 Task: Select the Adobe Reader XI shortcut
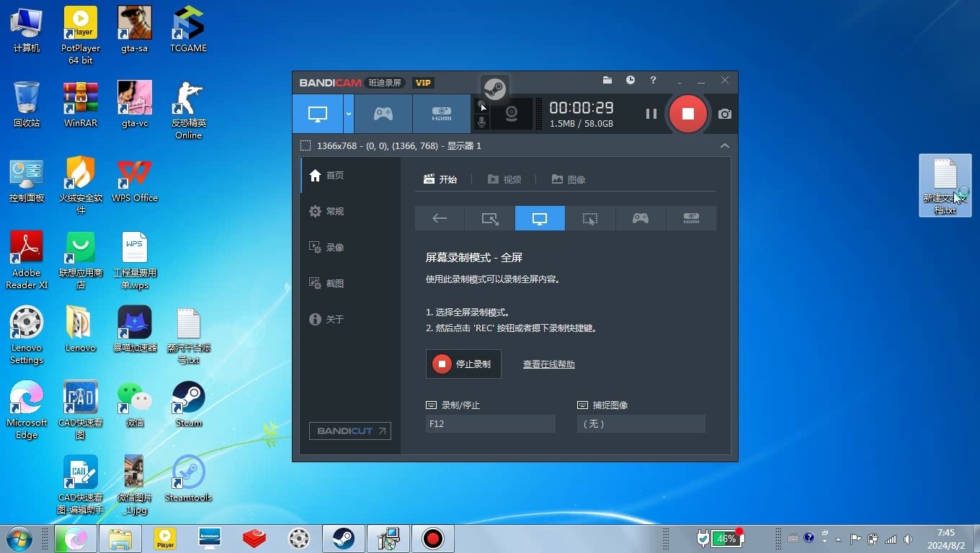27,260
